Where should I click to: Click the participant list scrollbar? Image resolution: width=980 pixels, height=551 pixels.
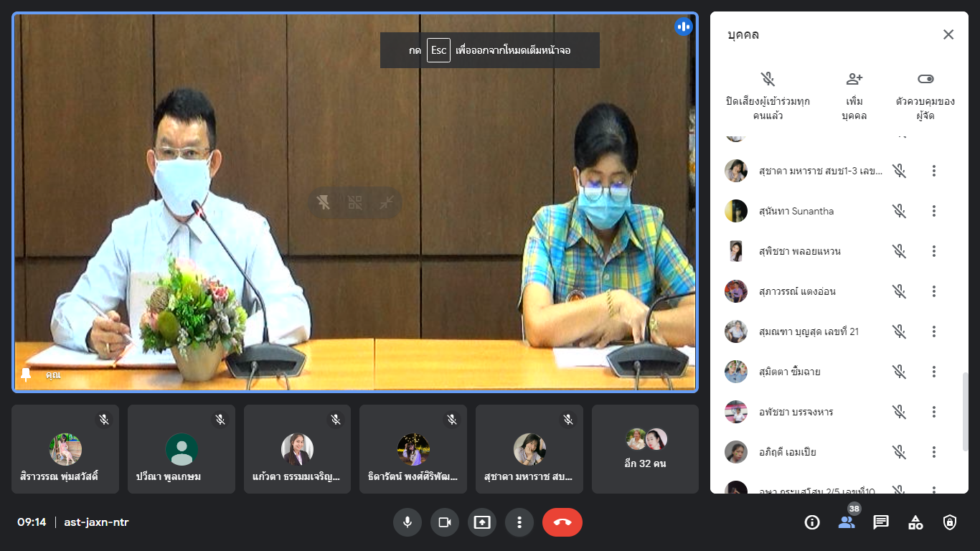pos(965,412)
